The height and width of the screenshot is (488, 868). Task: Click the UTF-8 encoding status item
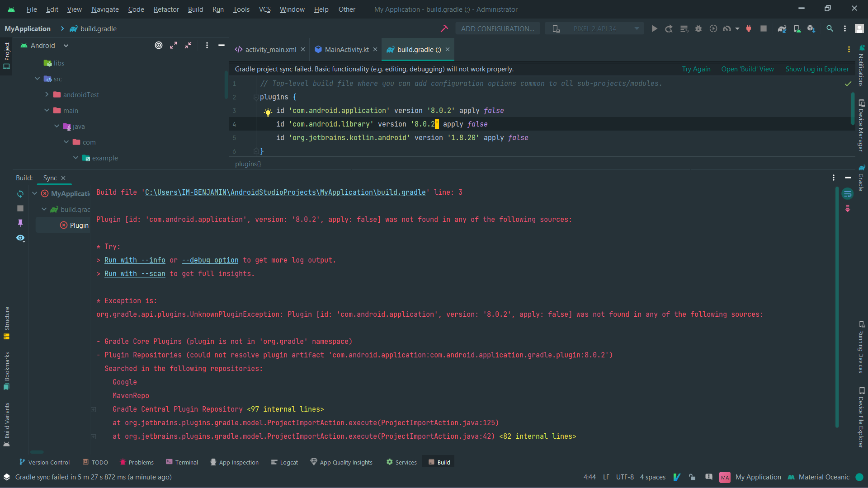(x=625, y=477)
